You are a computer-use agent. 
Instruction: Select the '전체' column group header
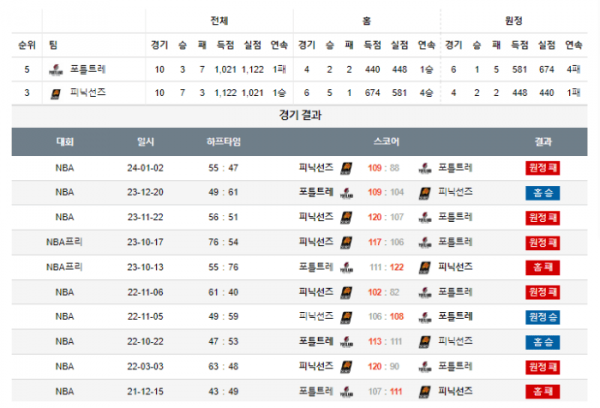[x=219, y=21]
